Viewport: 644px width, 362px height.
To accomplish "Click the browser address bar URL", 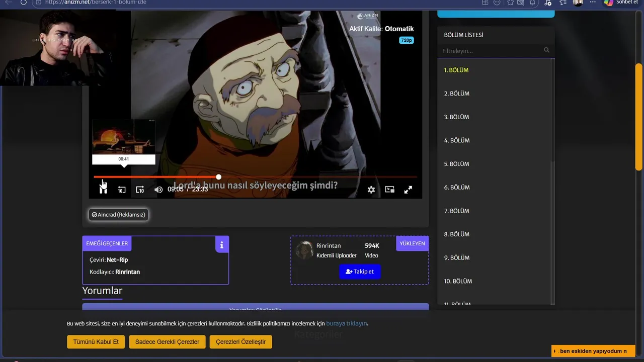I will (x=96, y=3).
